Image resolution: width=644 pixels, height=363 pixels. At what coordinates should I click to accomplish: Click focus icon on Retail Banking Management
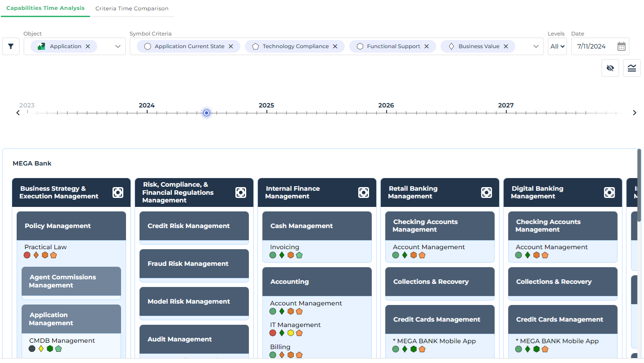pyautogui.click(x=486, y=193)
